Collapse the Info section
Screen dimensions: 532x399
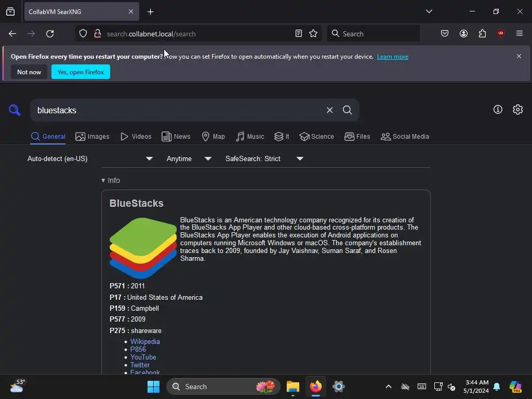point(111,180)
